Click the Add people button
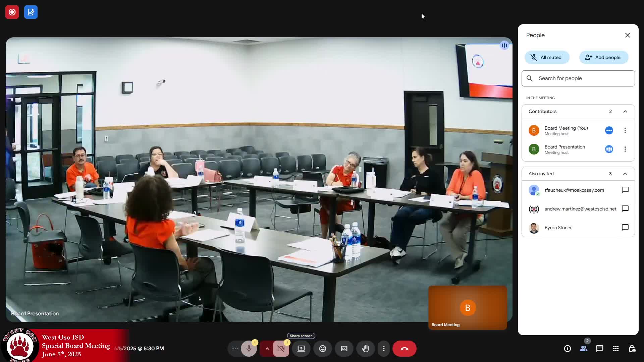Screen dimensions: 644x362 point(603,57)
